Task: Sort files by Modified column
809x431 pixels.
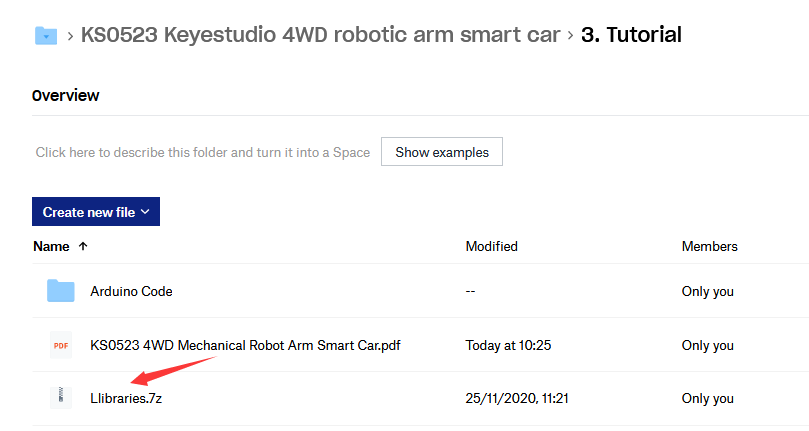Action: click(x=491, y=246)
